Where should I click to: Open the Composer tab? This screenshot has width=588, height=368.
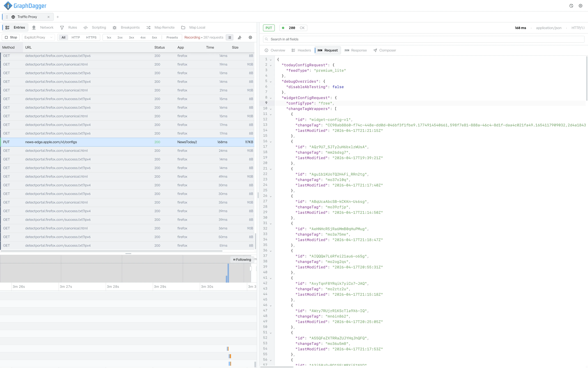385,50
